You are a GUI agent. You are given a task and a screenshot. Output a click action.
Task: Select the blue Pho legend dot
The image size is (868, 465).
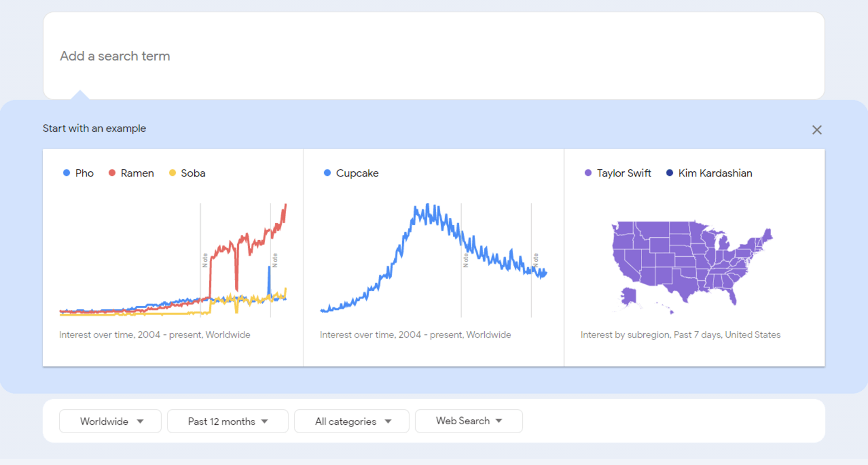pyautogui.click(x=66, y=173)
